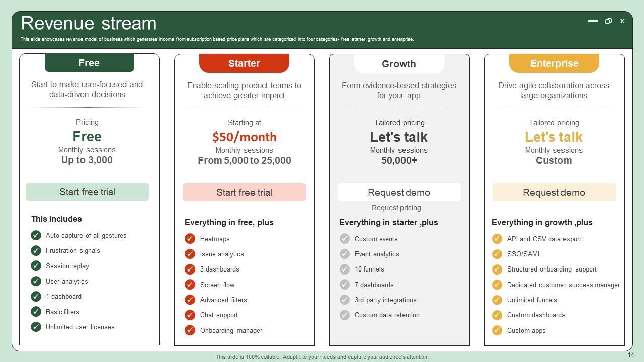Click Enable scaling product teams description
This screenshot has width=644, height=362.
pyautogui.click(x=245, y=90)
